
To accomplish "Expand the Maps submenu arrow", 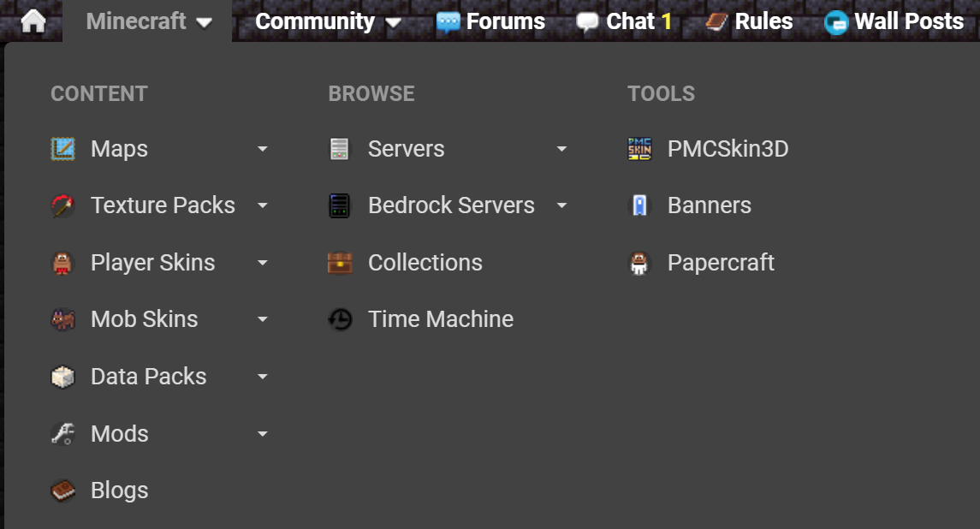I will 263,149.
